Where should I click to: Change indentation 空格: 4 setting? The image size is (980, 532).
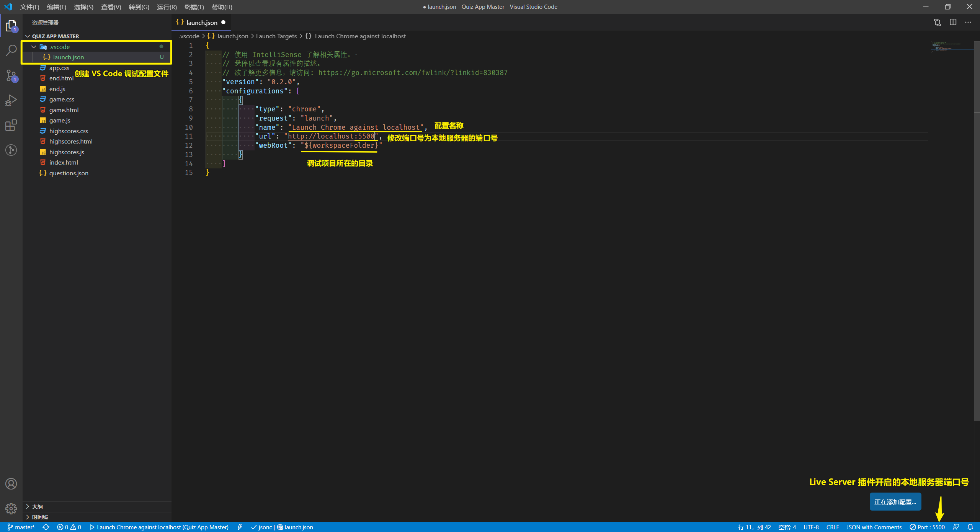pyautogui.click(x=787, y=527)
